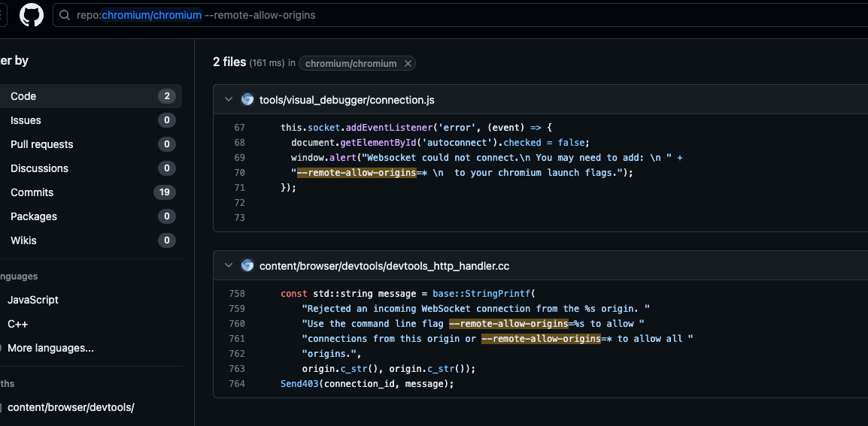Select the Code filter
Viewport: 868px width, 426px height.
click(23, 96)
